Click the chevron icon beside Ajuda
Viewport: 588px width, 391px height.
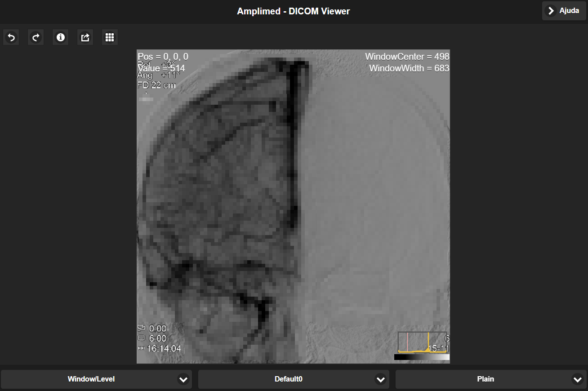pyautogui.click(x=551, y=11)
